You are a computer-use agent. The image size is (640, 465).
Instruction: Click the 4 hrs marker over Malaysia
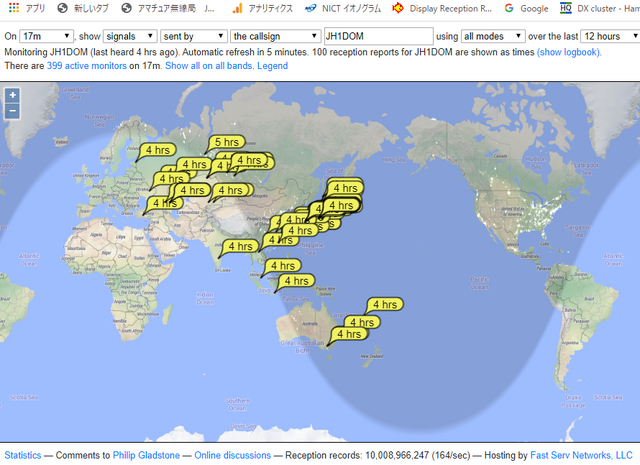282,266
